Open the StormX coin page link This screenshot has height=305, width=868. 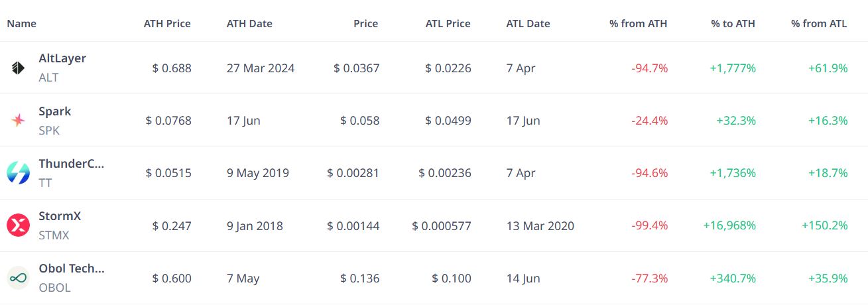60,216
